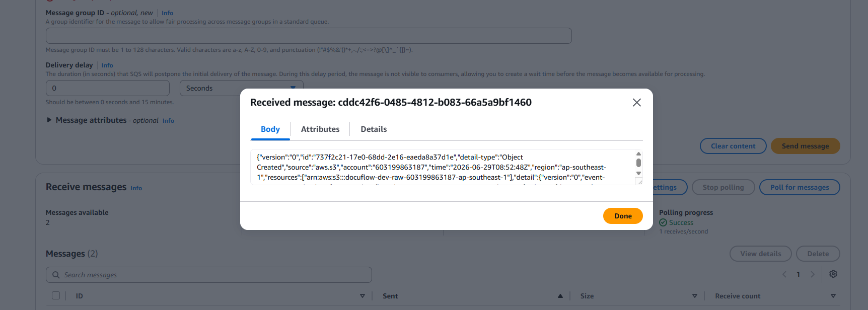Tick the select-all messages checkbox
The height and width of the screenshot is (310, 868).
56,296
